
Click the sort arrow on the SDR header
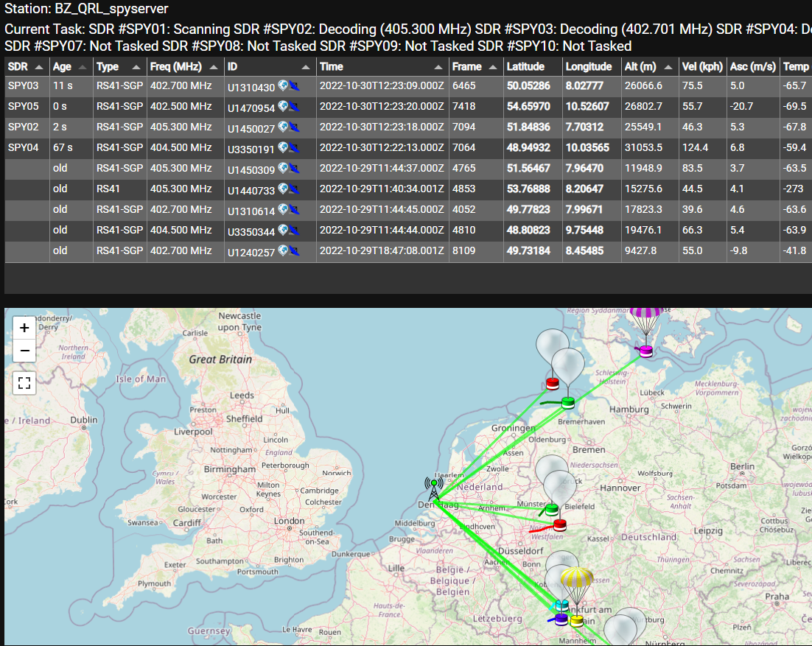click(x=40, y=66)
